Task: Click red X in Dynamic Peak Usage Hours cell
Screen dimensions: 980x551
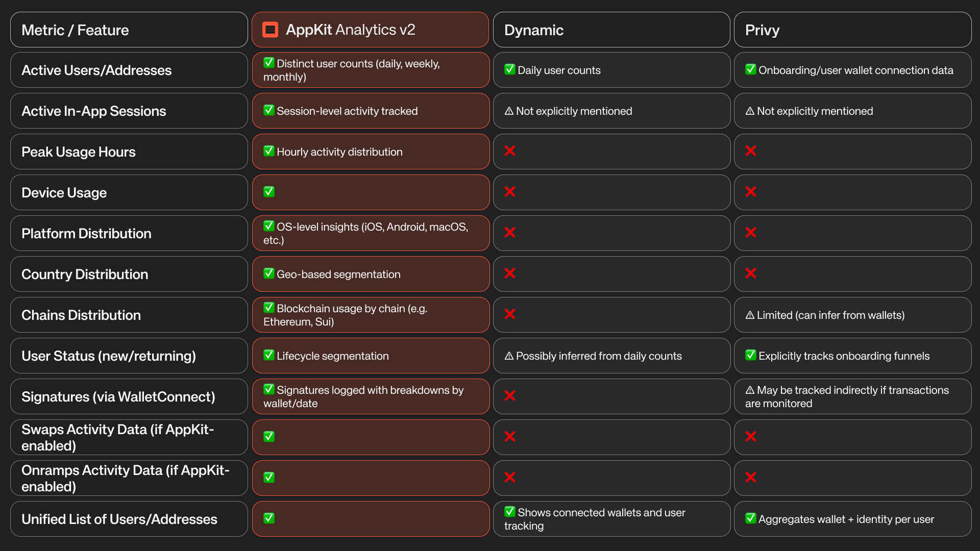Action: coord(509,151)
